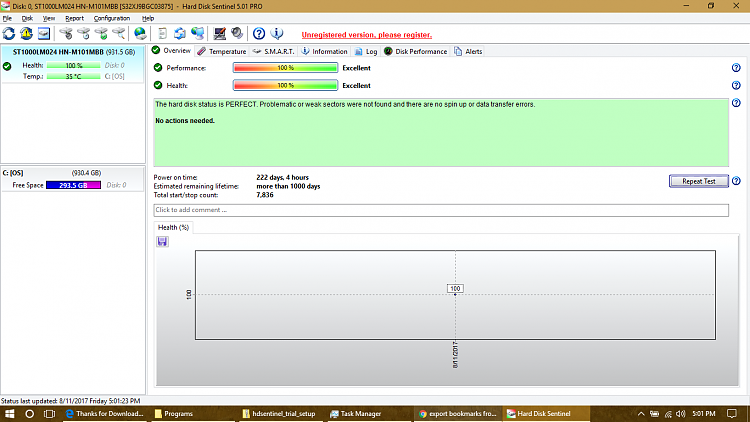This screenshot has width=750, height=422.
Task: Click the blue Refresh arrows toolbar icon
Action: (9, 33)
